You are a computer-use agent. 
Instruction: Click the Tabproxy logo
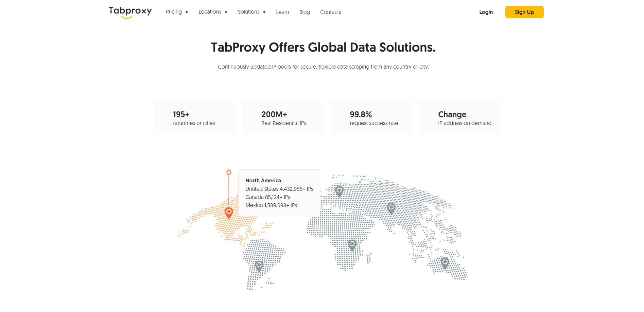click(x=130, y=12)
